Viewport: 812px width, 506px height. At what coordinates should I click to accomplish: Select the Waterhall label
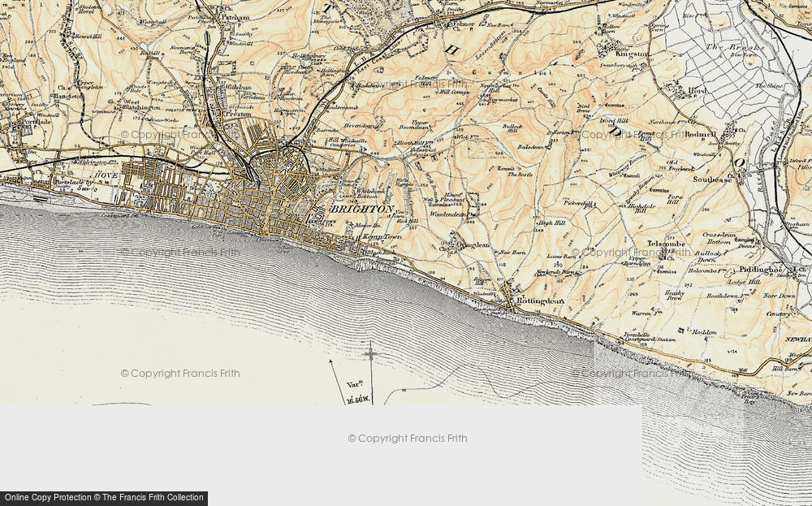[152, 22]
